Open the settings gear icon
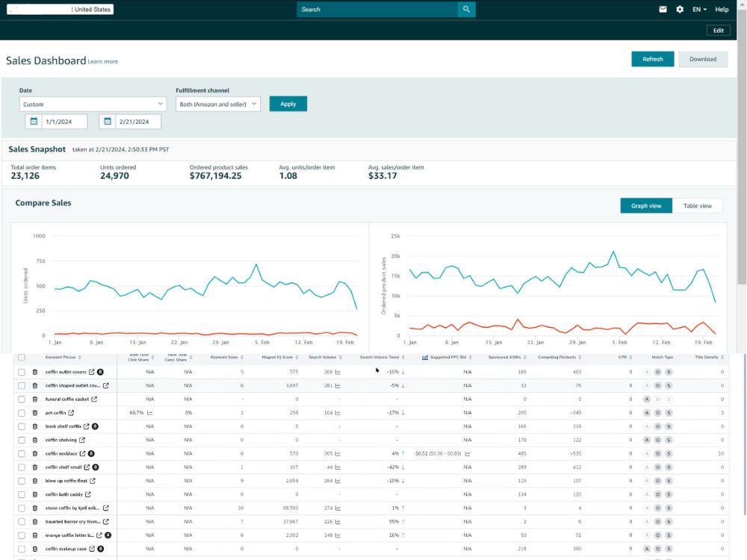This screenshot has height=560, width=747. pyautogui.click(x=680, y=9)
